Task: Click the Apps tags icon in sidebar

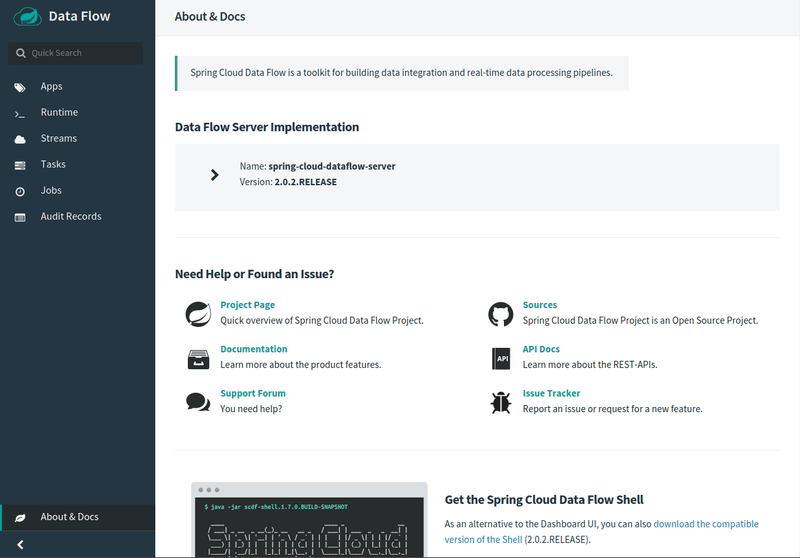Action: click(20, 87)
